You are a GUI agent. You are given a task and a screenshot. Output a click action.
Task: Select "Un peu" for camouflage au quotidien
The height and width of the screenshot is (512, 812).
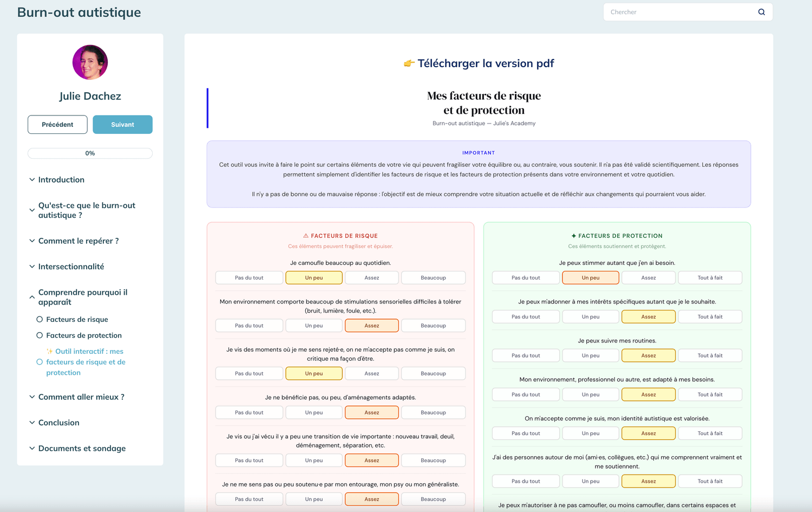[x=314, y=278]
